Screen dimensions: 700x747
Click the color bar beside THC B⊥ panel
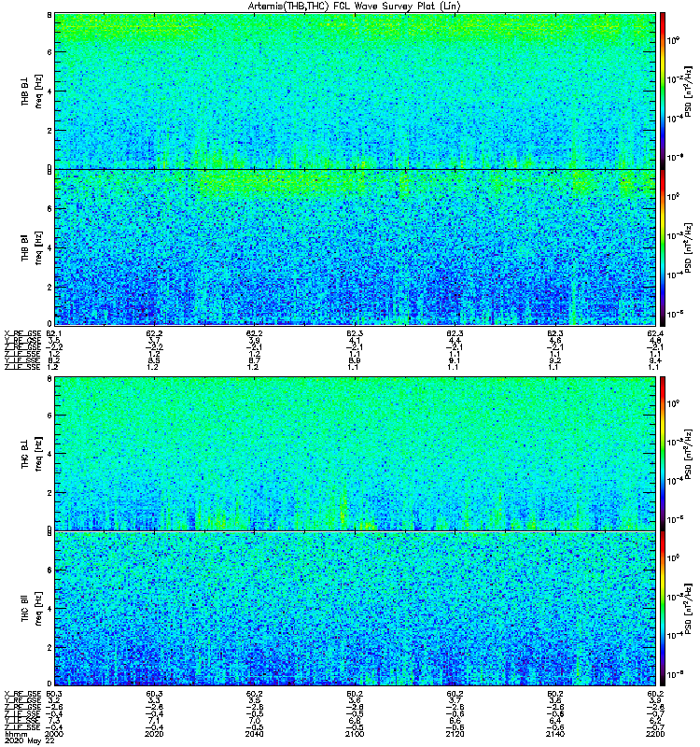click(663, 454)
